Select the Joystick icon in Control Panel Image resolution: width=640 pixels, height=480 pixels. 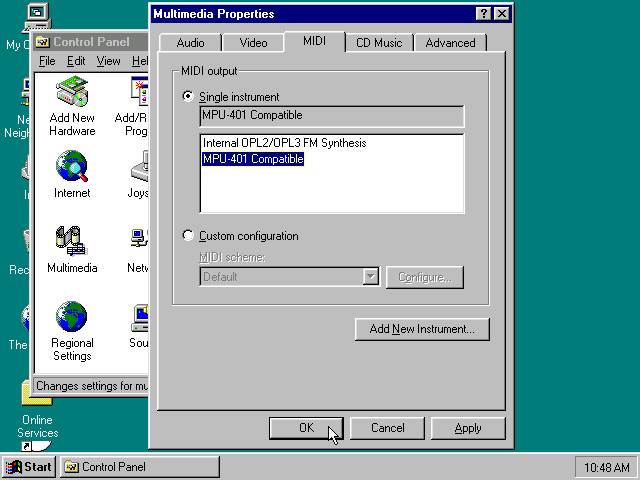tap(138, 174)
